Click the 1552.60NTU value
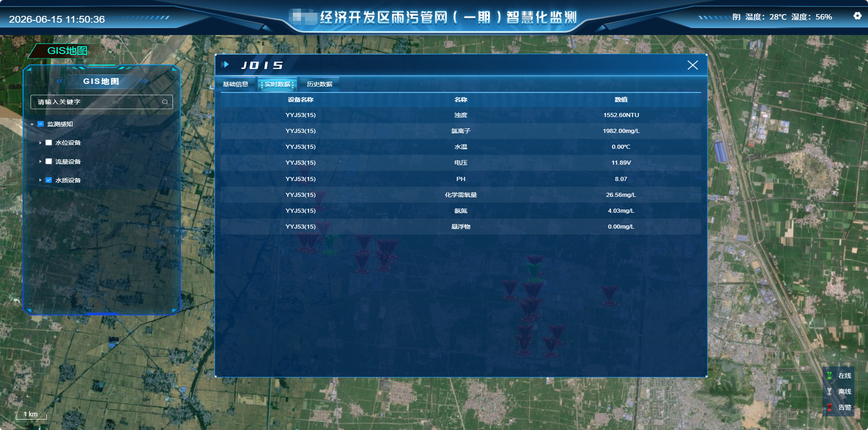Viewport: 868px width, 430px height. [621, 115]
